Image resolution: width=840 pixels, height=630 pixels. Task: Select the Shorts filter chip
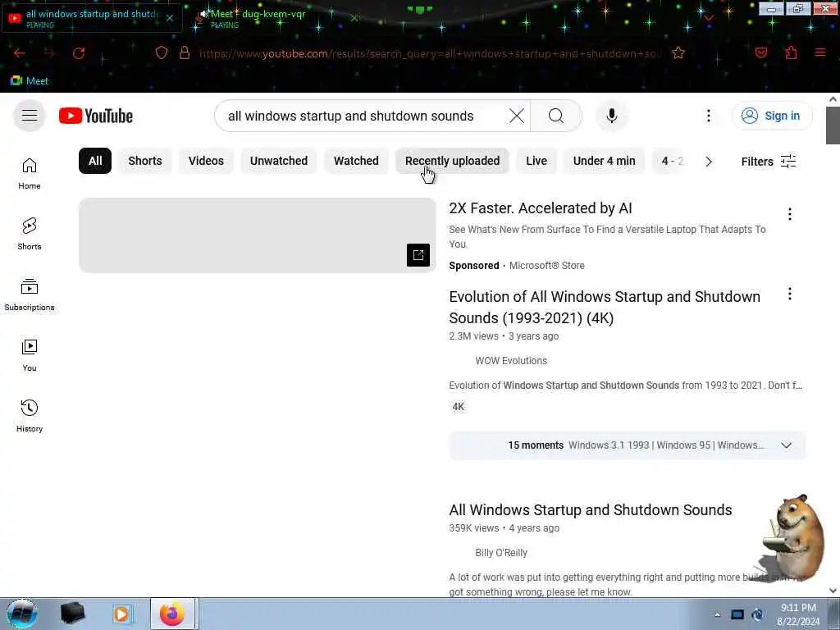144,161
